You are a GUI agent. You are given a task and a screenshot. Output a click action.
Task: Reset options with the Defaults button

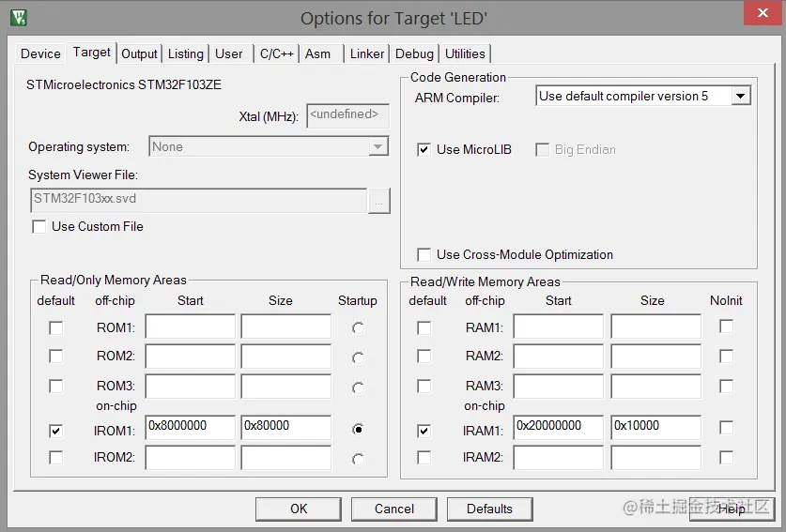coord(490,509)
